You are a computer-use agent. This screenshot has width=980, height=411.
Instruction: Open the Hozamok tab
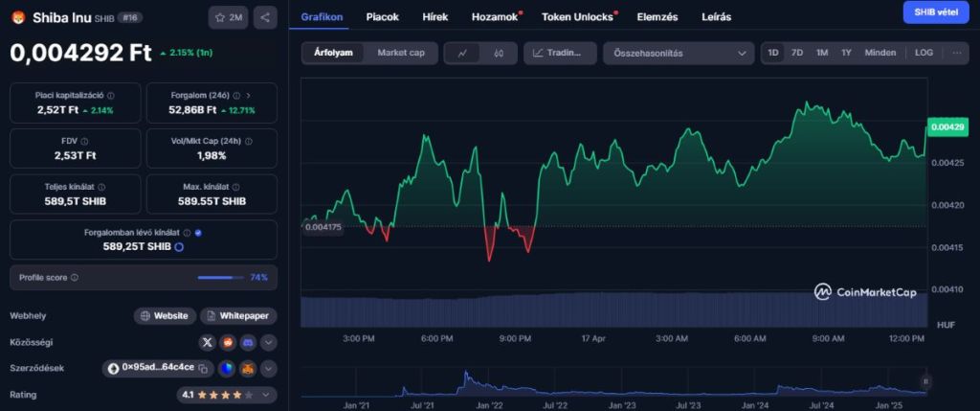pos(497,17)
